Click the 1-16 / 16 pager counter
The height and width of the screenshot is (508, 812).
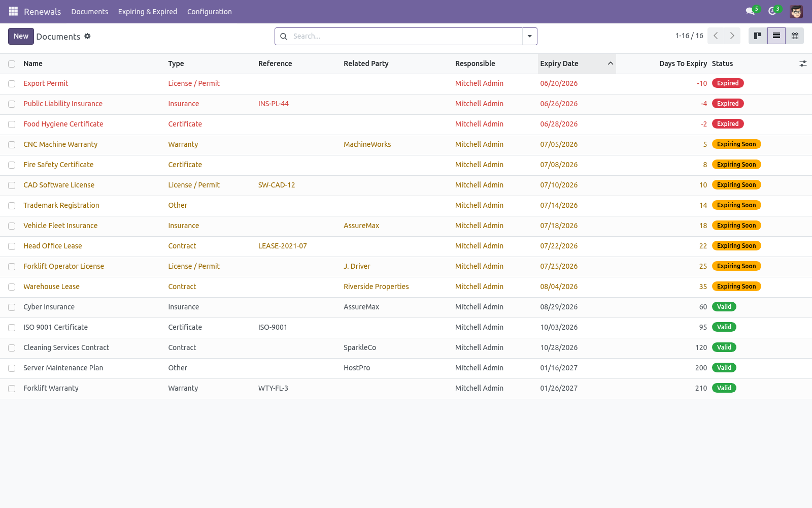point(689,36)
